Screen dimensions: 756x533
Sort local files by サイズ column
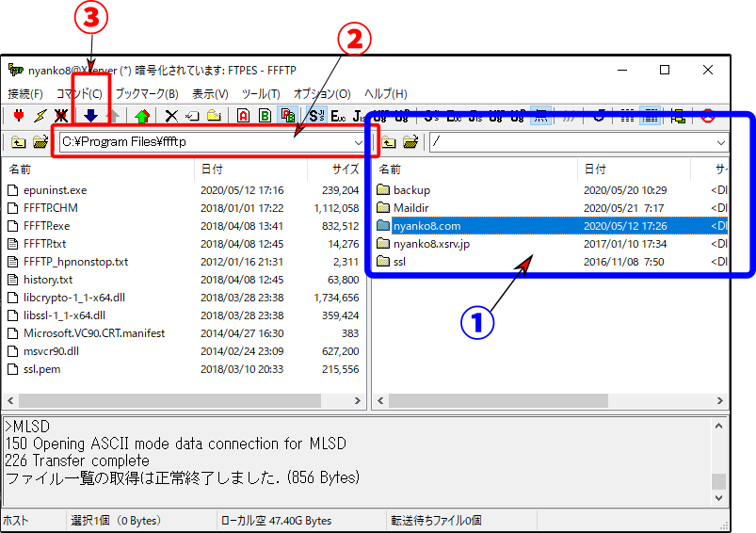tap(336, 170)
